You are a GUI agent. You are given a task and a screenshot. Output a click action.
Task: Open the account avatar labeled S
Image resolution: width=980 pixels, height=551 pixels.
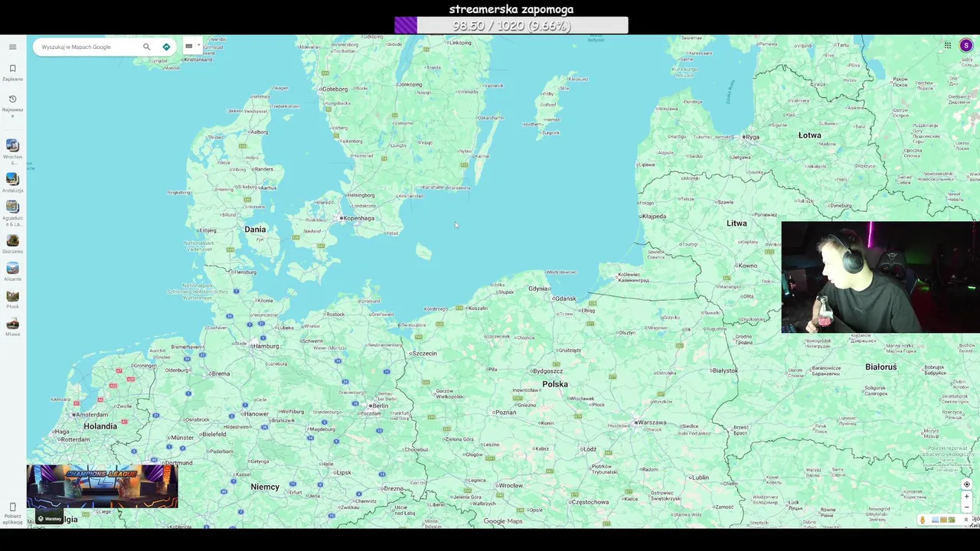[x=966, y=45]
